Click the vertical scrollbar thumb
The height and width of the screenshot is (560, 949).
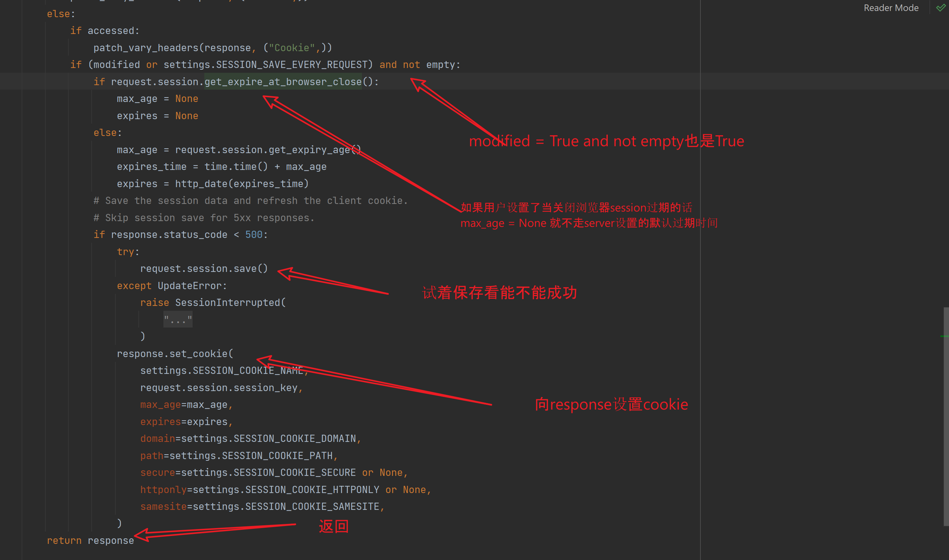946,415
